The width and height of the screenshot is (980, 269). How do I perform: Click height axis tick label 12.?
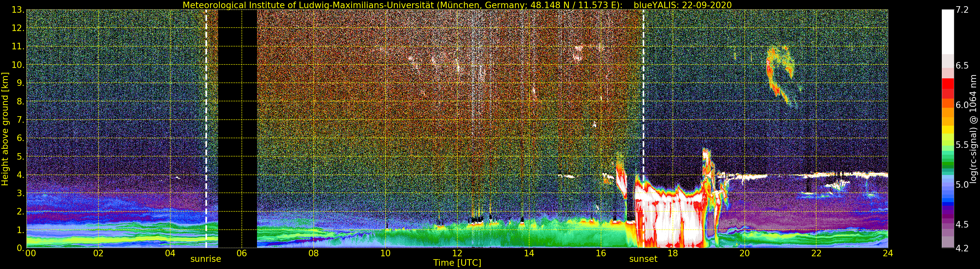pyautogui.click(x=18, y=28)
